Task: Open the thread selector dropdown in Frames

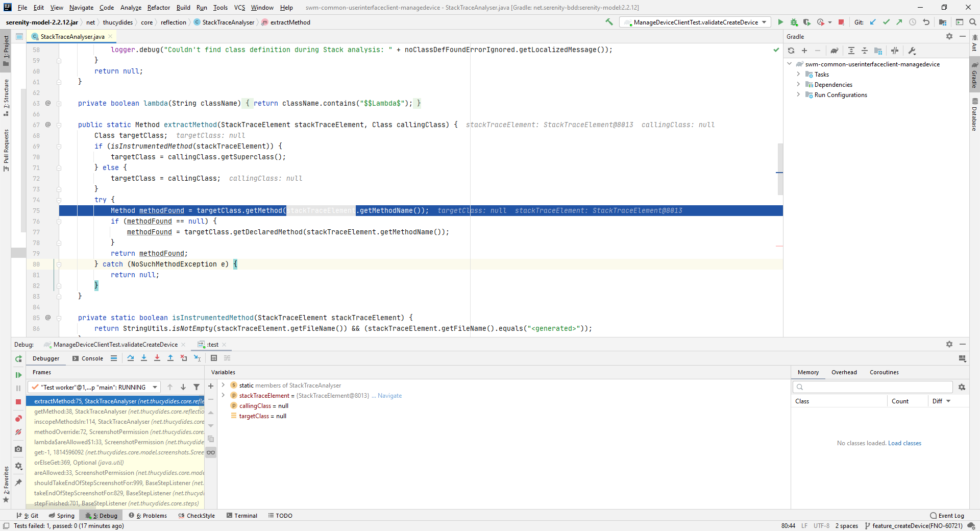Action: tap(94, 387)
